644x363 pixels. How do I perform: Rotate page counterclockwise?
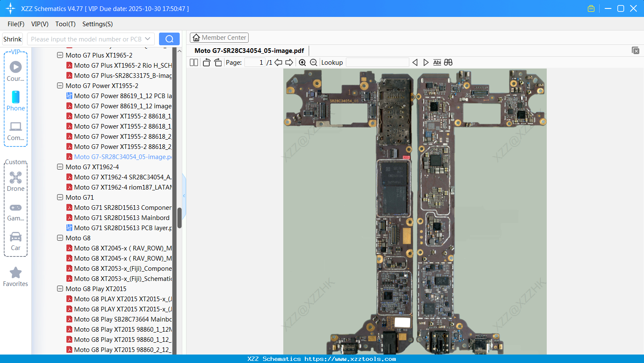pyautogui.click(x=206, y=63)
